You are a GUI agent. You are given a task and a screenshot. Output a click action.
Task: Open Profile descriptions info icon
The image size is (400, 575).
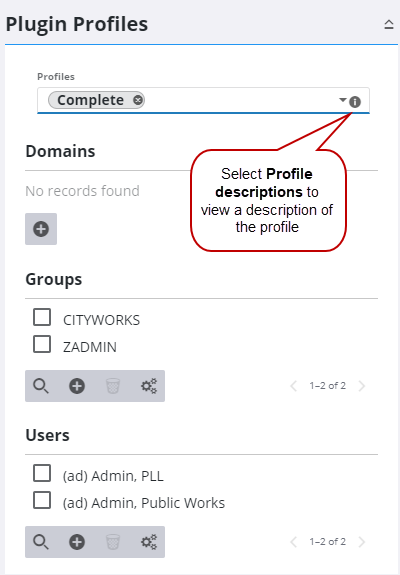(355, 102)
